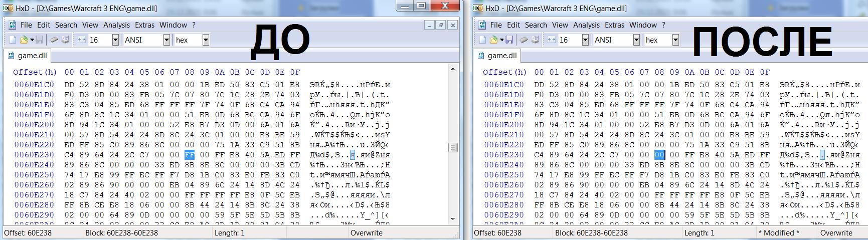868x240 pixels.
Task: Click Offset: 60E238 status in right window
Action: [497, 233]
